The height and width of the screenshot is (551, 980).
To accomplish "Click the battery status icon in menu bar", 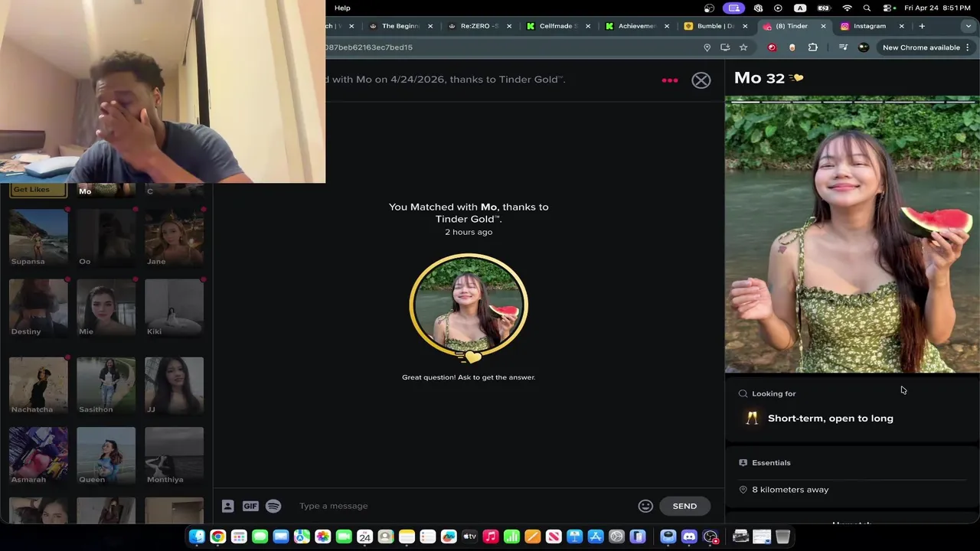I will 824,8.
